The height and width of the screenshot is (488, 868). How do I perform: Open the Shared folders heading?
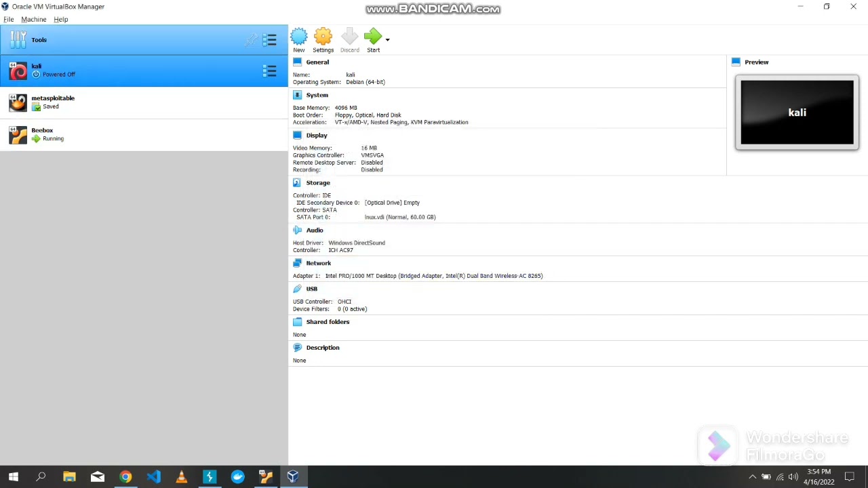point(328,322)
